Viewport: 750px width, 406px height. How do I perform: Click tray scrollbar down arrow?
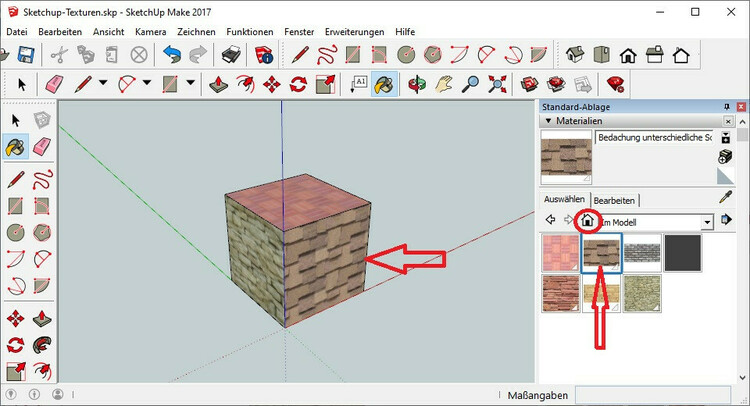(x=742, y=378)
